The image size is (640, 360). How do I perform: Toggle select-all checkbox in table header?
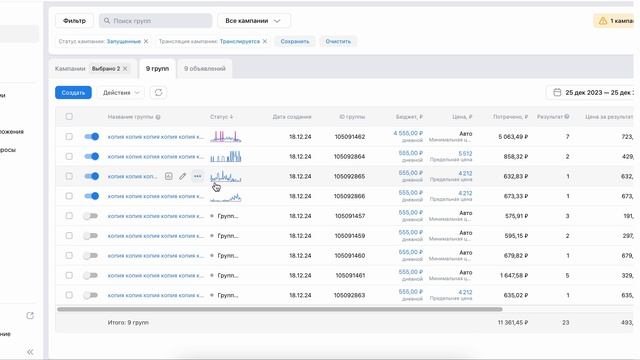[x=69, y=117]
